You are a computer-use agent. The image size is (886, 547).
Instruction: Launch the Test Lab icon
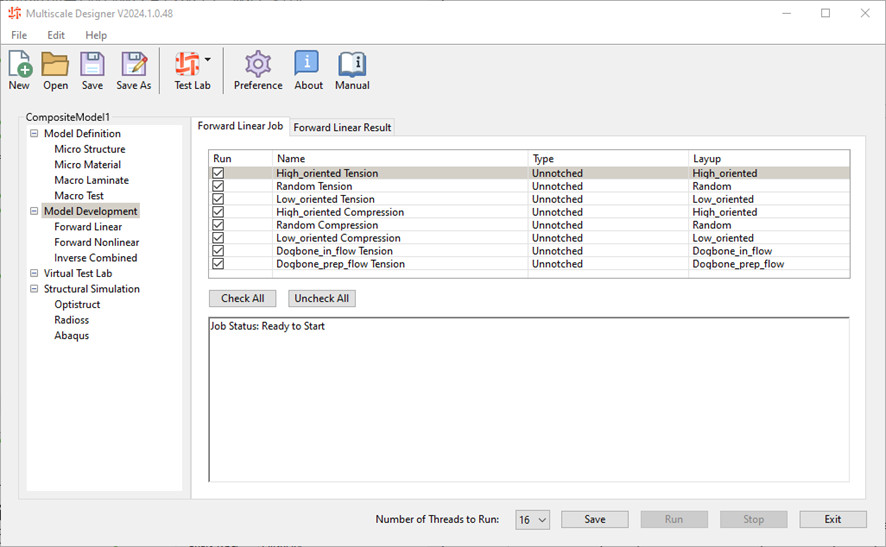[x=187, y=66]
